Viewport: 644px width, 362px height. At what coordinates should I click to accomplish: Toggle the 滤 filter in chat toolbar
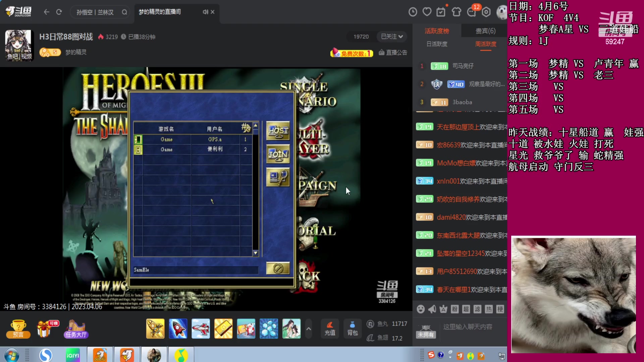[478, 309]
